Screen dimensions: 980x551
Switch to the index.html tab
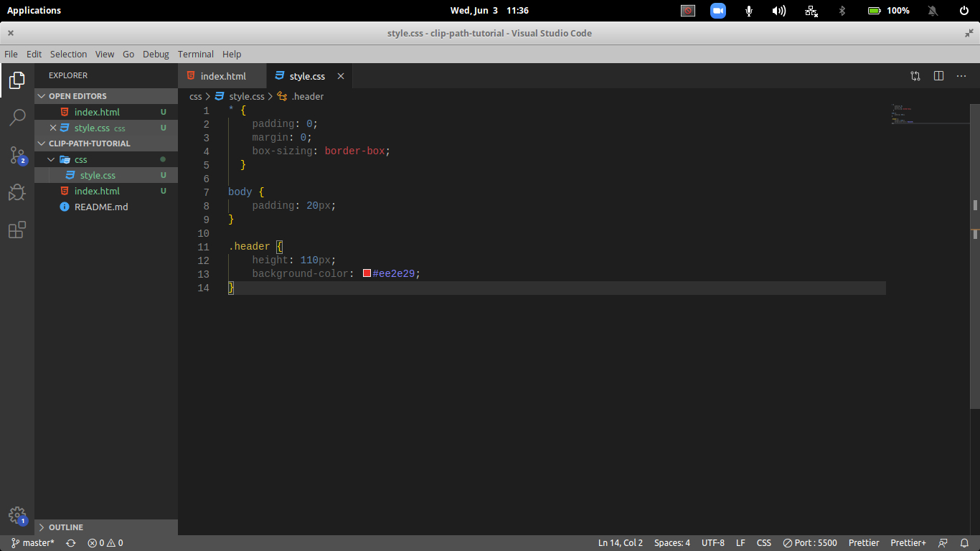coord(222,76)
